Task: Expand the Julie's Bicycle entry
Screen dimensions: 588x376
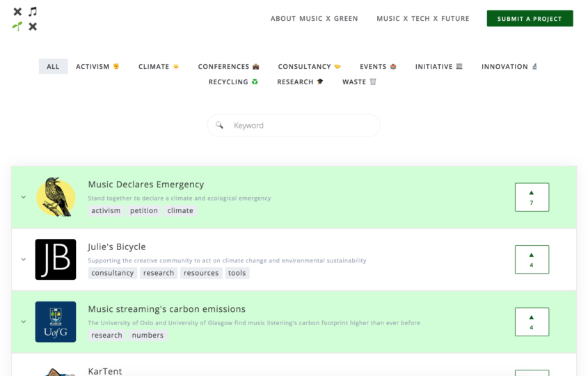Action: pyautogui.click(x=24, y=259)
